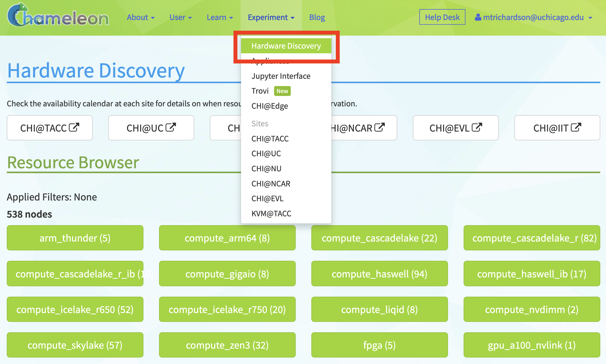Screen dimensions: 606x364
Task: Filter by arm_thunder (5) nodes
Action: click(x=75, y=238)
